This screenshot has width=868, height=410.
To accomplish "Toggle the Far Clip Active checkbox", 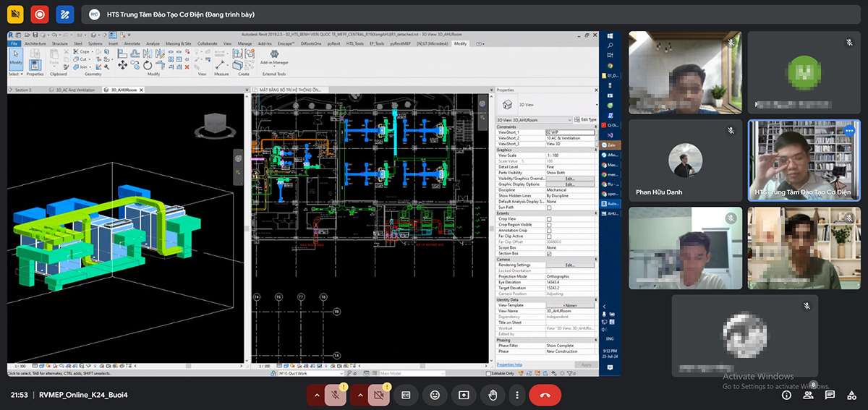I will [x=549, y=236].
